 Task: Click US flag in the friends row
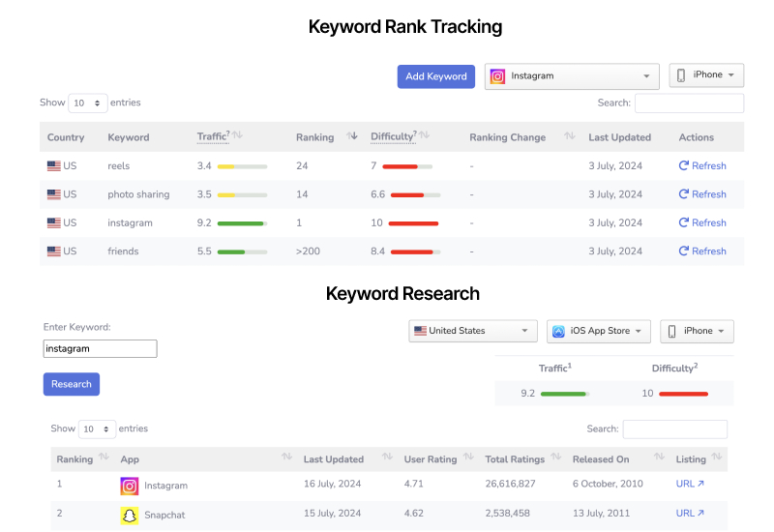[54, 251]
